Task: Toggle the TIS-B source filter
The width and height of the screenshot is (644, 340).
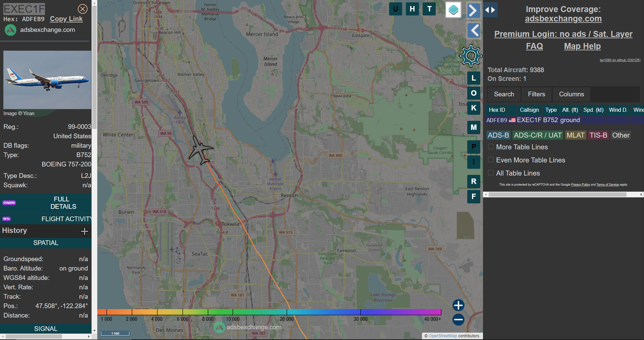Action: pyautogui.click(x=598, y=135)
